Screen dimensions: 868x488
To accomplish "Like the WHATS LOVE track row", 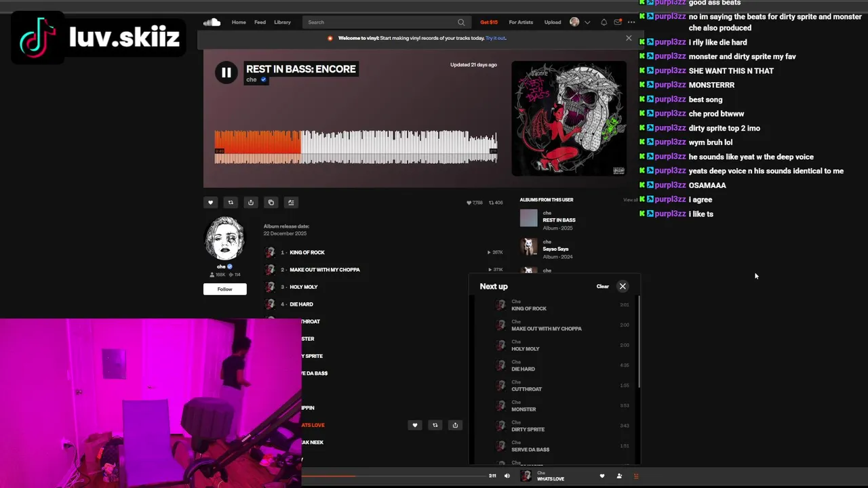I will point(415,425).
